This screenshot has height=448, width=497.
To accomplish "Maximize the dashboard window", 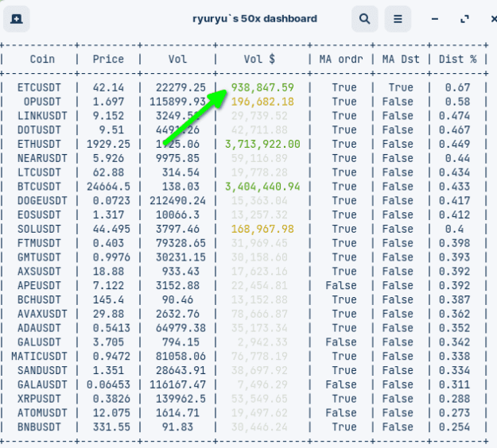I will [x=464, y=19].
